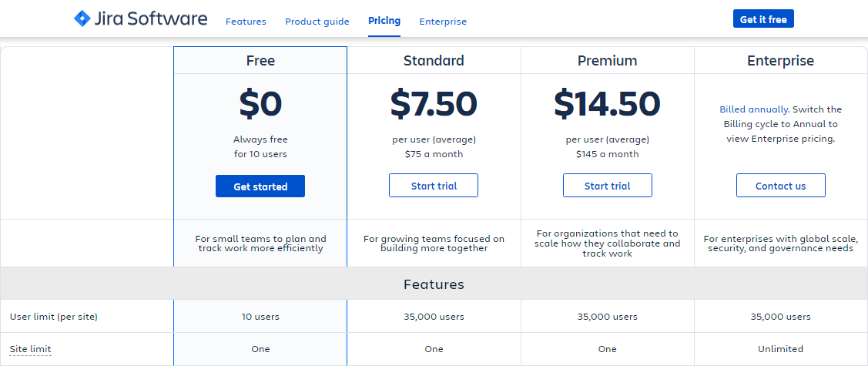
Task: Start trial for the Standard plan
Action: click(434, 186)
